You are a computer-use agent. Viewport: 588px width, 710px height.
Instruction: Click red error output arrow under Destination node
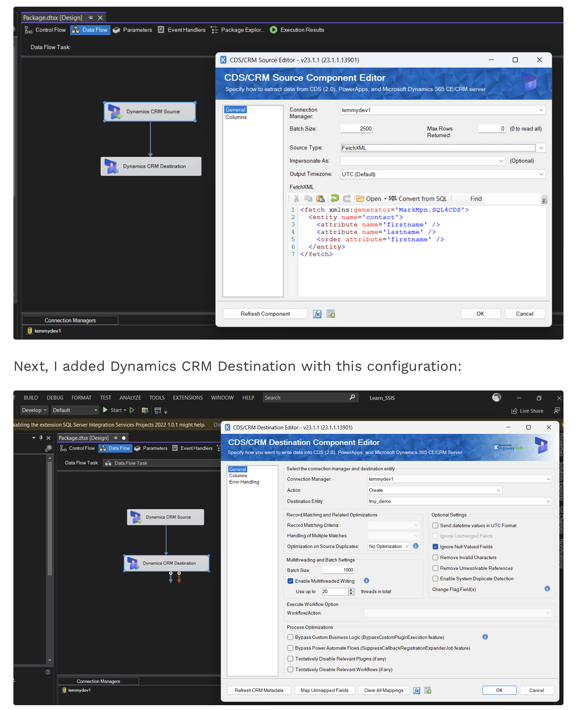pyautogui.click(x=179, y=578)
